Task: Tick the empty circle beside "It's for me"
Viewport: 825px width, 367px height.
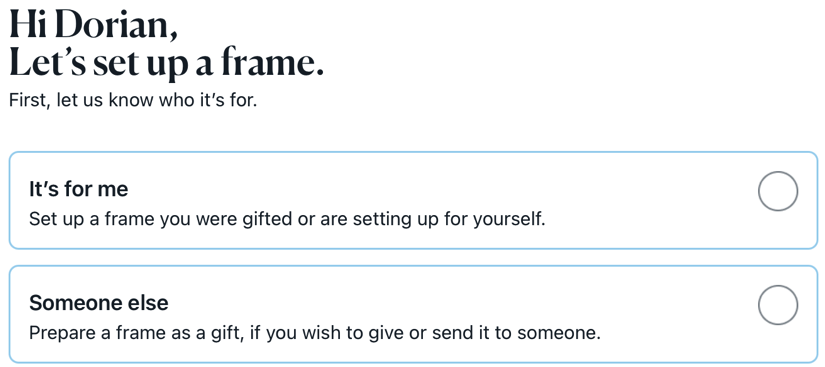Action: 778,191
